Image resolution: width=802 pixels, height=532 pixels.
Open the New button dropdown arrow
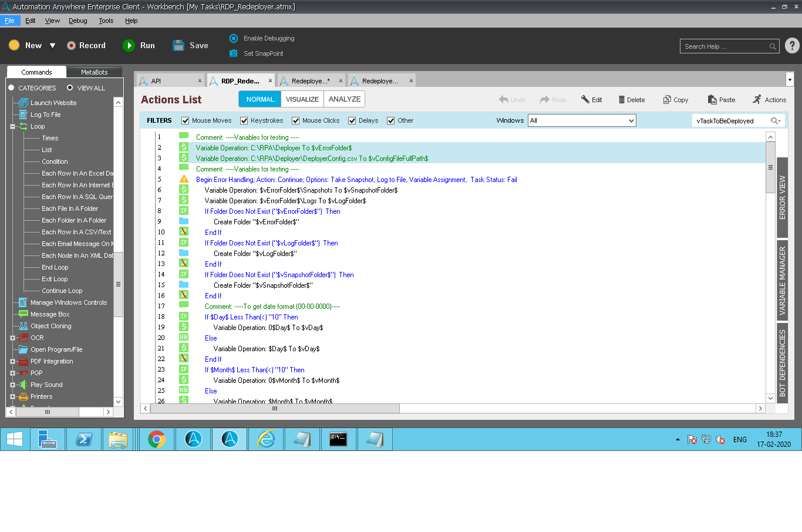(52, 46)
